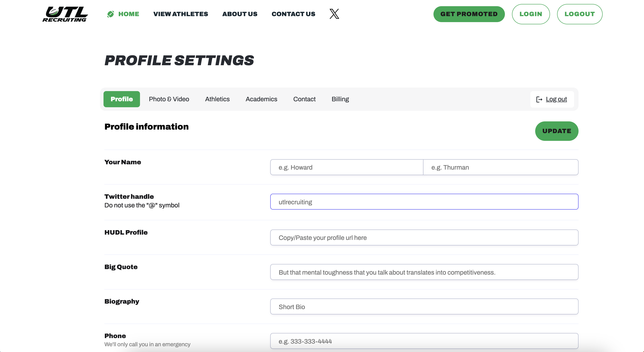Click the Biography Short Bio field
The height and width of the screenshot is (352, 644).
(x=424, y=306)
